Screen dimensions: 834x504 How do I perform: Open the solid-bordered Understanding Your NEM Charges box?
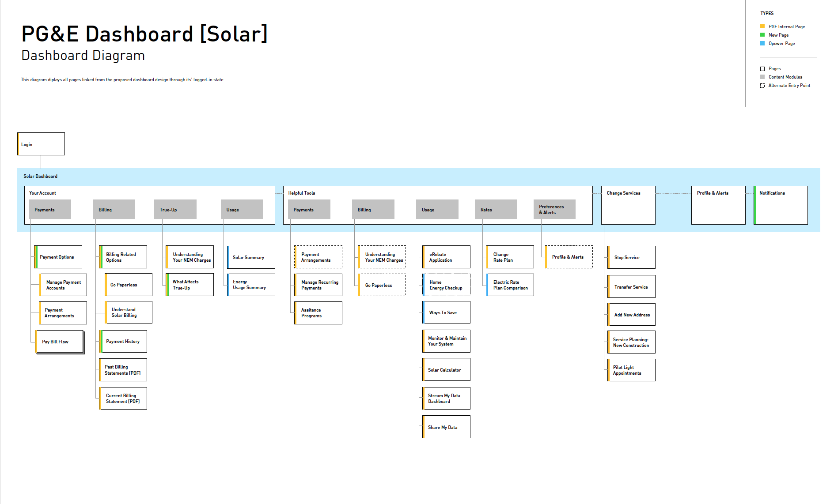[190, 257]
